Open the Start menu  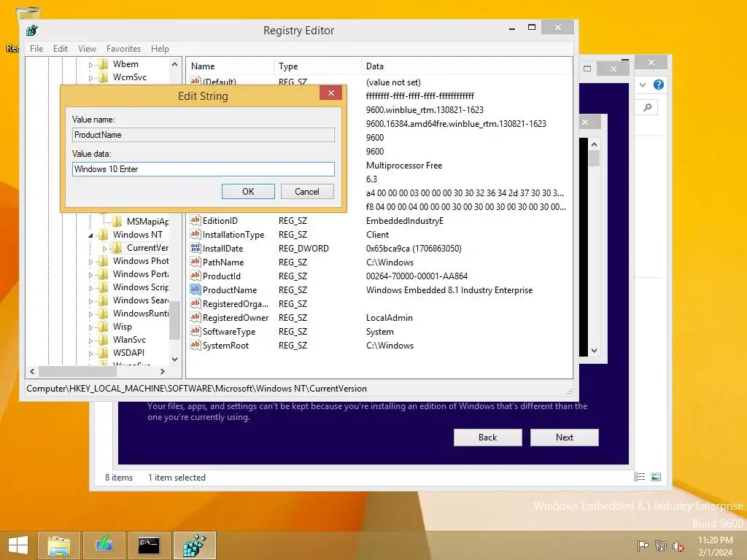[18, 545]
